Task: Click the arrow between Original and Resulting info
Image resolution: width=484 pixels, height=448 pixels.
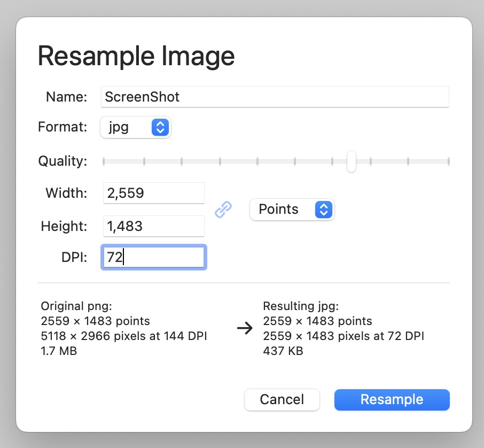Action: pos(244,328)
